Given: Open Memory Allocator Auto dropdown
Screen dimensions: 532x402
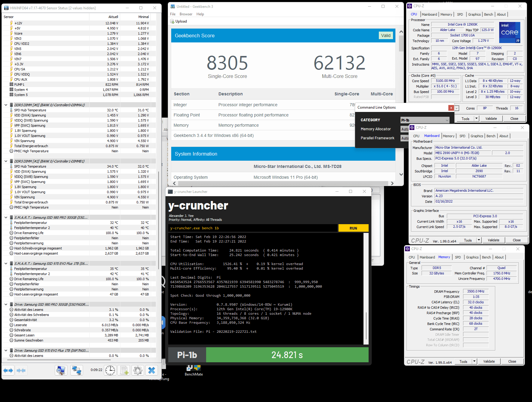Looking at the screenshot, I should (x=405, y=129).
